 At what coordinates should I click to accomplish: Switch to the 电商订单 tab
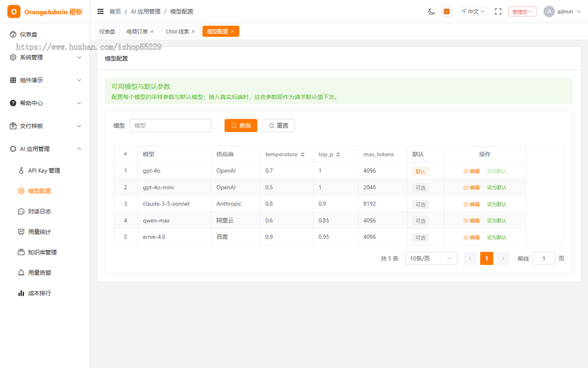pos(137,31)
